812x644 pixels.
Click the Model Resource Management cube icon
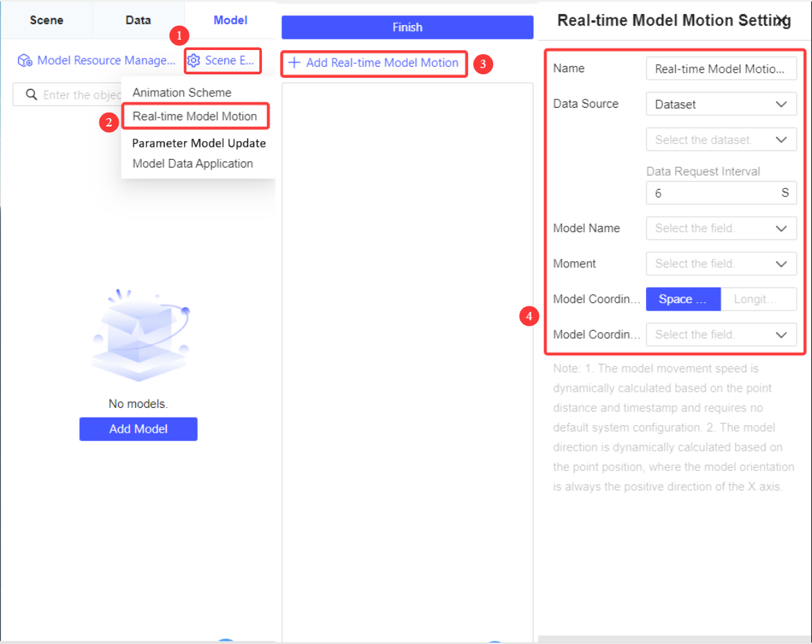(x=25, y=60)
